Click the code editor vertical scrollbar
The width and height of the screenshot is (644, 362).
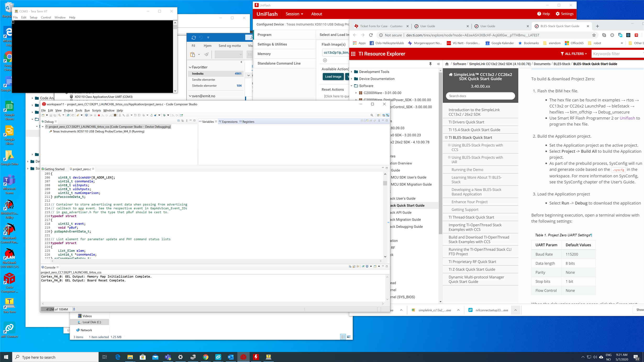385,215
